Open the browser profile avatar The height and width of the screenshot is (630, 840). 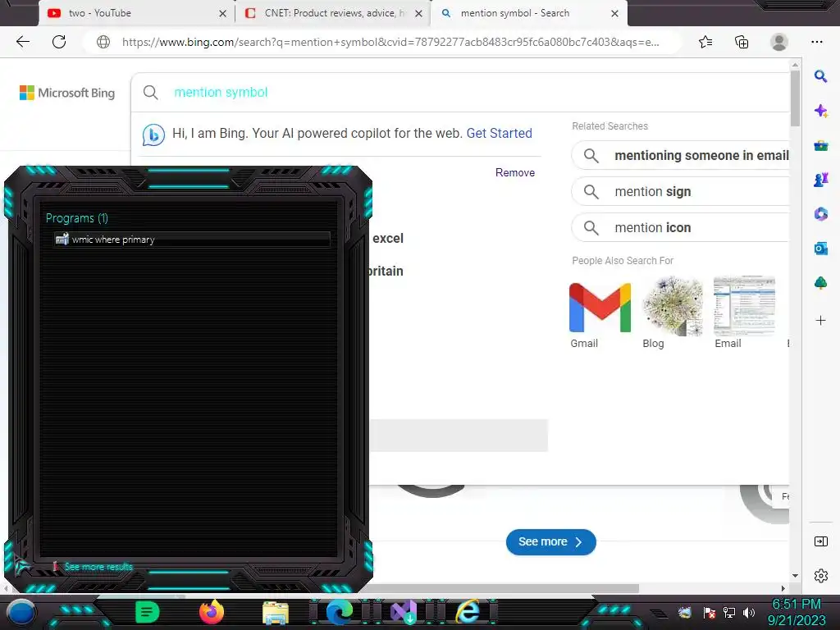(x=779, y=42)
